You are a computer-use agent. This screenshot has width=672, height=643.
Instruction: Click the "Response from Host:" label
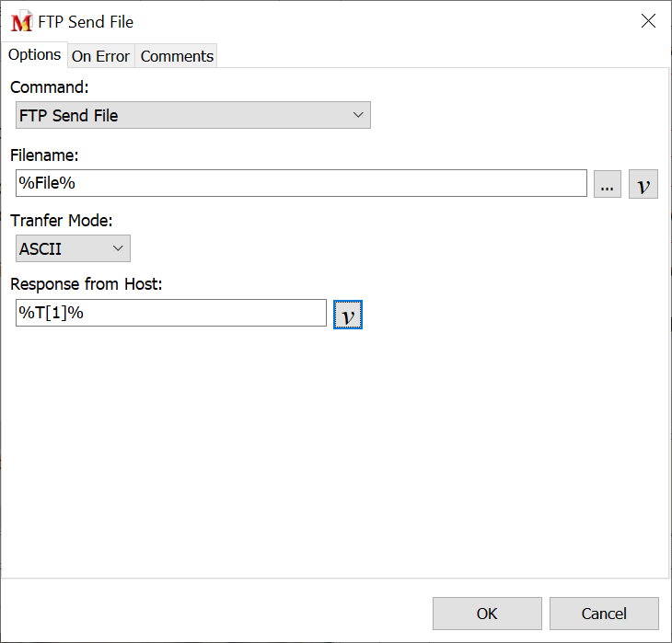tap(86, 284)
